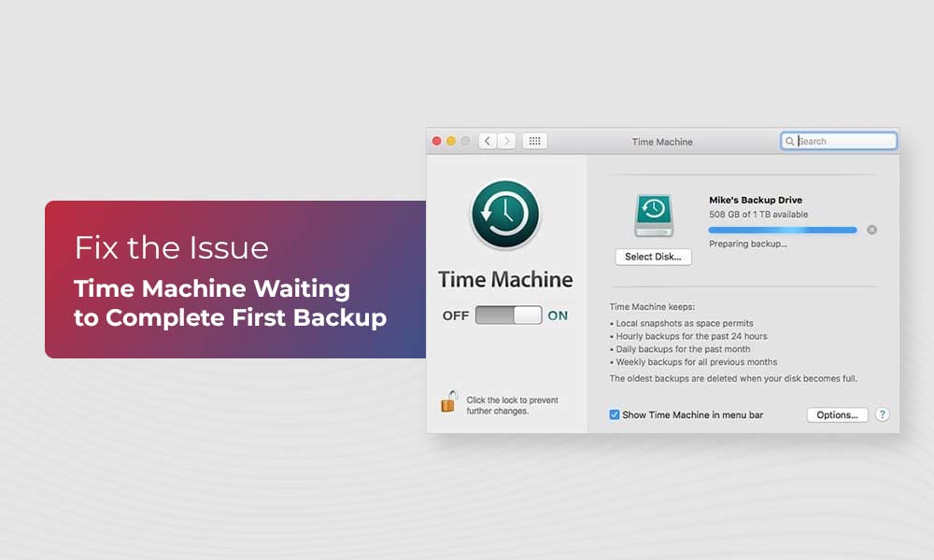Focus the Search text field
The height and width of the screenshot is (560, 934).
(x=844, y=141)
